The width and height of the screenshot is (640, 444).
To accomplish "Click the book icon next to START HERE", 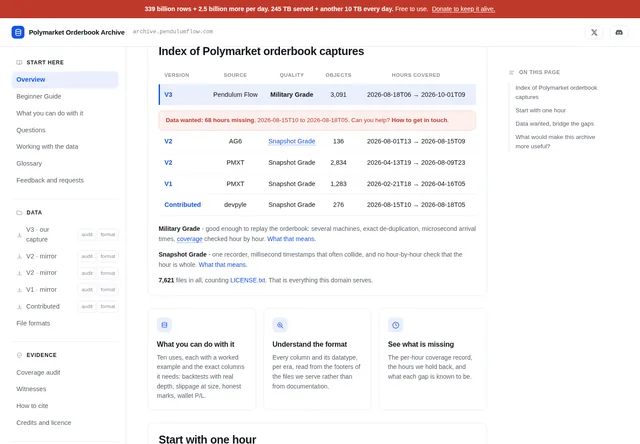I will [19, 62].
